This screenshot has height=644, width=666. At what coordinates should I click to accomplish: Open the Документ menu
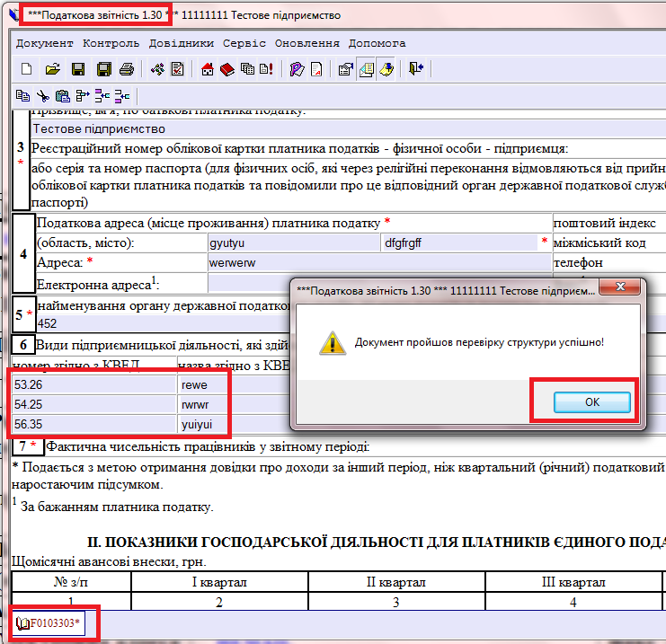(x=45, y=43)
